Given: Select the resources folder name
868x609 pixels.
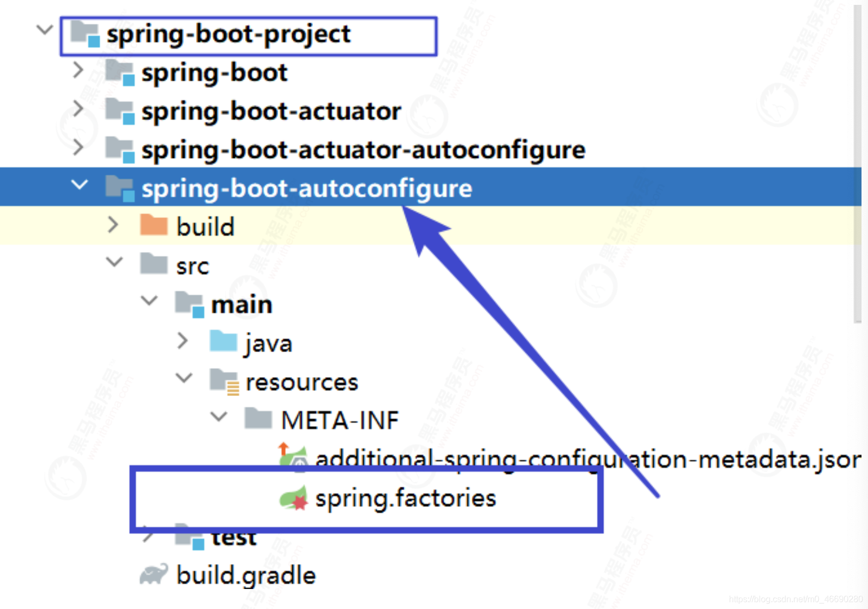Looking at the screenshot, I should [x=302, y=382].
